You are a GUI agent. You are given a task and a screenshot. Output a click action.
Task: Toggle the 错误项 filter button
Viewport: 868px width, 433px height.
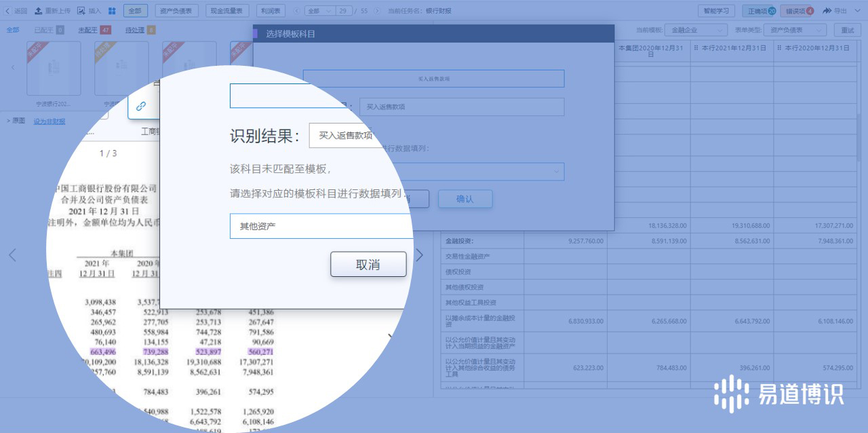pyautogui.click(x=797, y=11)
